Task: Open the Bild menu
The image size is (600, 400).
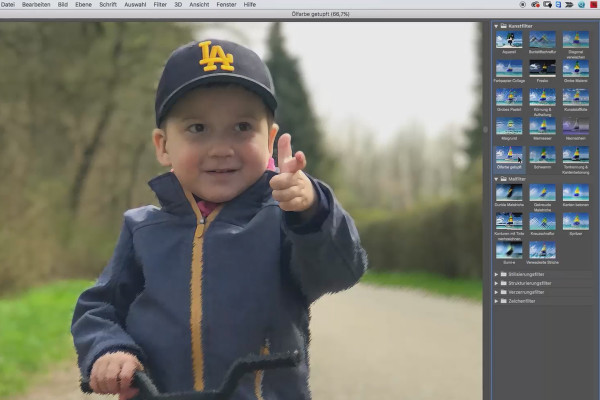Action: click(63, 5)
